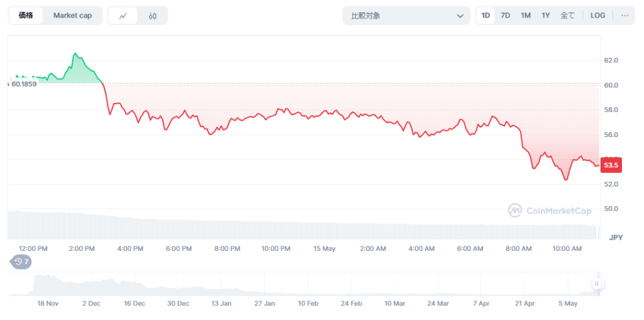Expand the compare dropdown chevron arrow
Screen dimensions: 644x320
[x=460, y=16]
